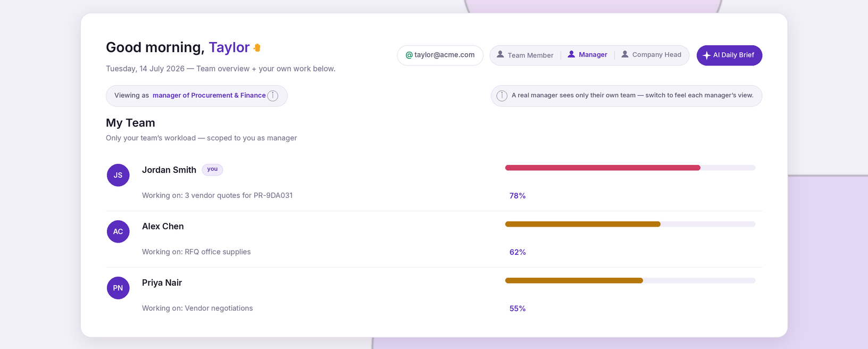Screen dimensions: 868x349
Task: Click the waving hand emoji beside Taylor
Action: (x=257, y=48)
